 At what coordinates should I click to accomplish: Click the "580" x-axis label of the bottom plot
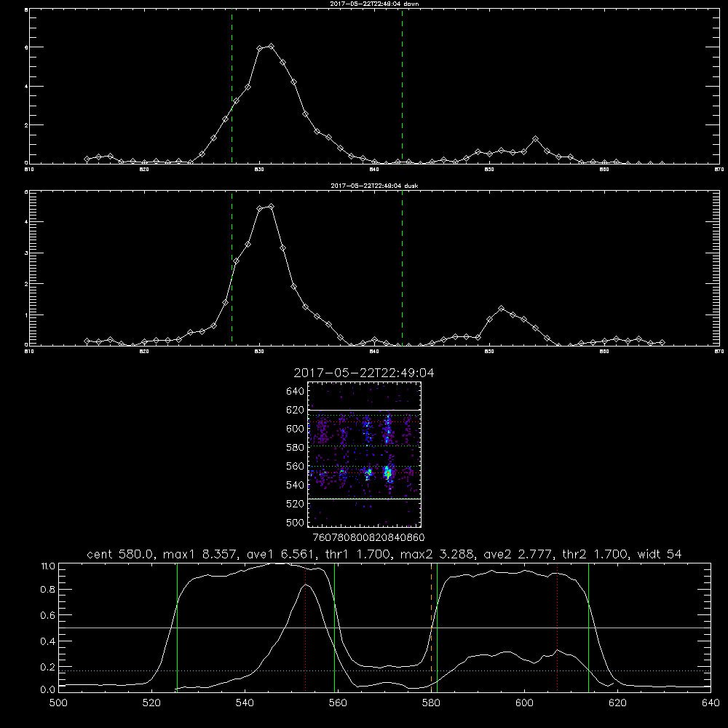tap(431, 703)
